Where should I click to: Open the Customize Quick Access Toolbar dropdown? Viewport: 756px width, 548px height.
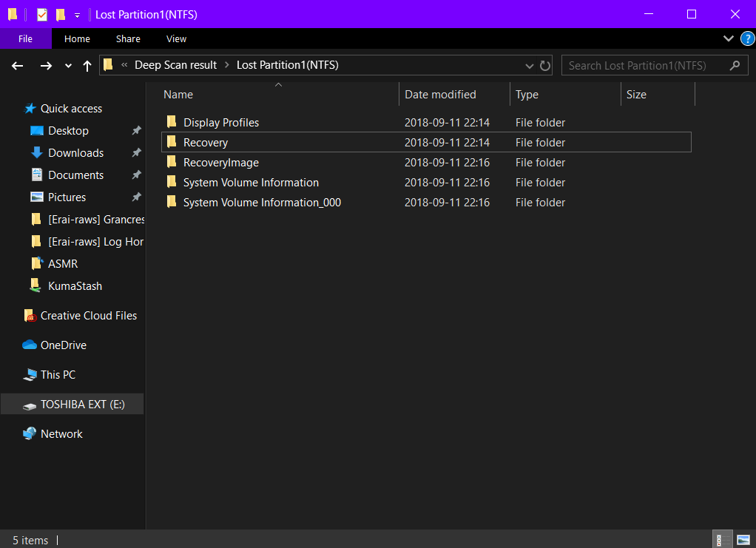pos(77,16)
